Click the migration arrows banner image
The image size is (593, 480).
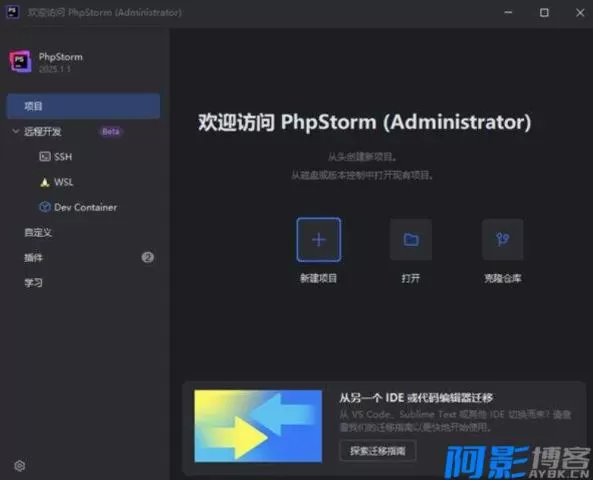pyautogui.click(x=258, y=426)
